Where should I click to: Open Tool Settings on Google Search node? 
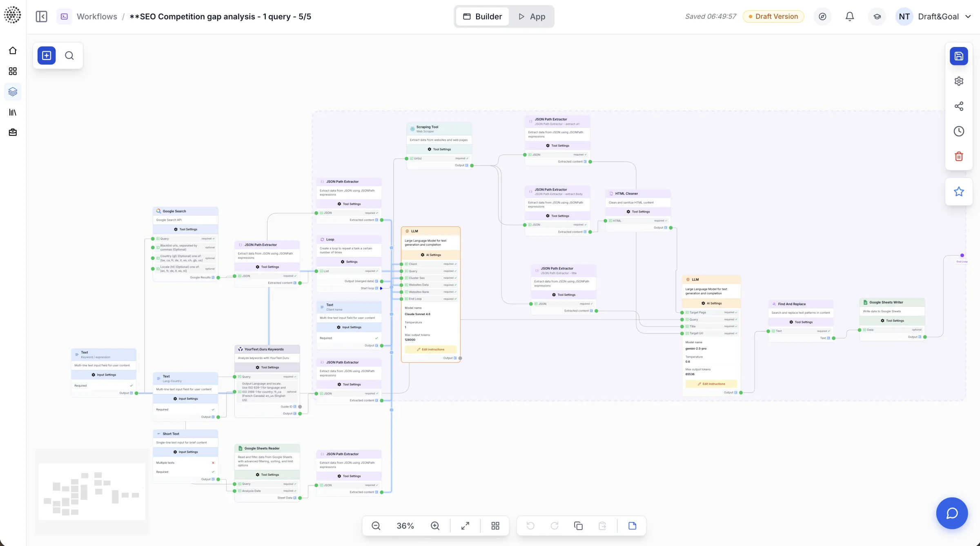(x=185, y=229)
